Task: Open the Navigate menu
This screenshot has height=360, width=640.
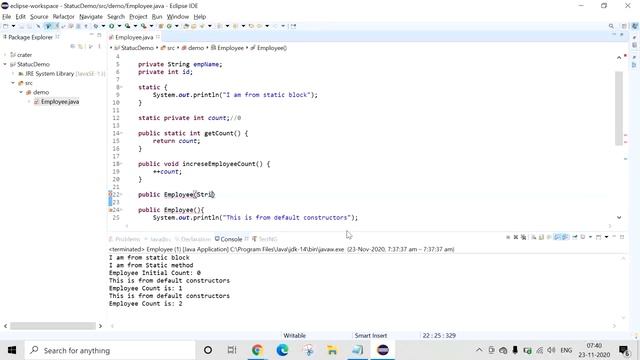Action: click(x=91, y=17)
